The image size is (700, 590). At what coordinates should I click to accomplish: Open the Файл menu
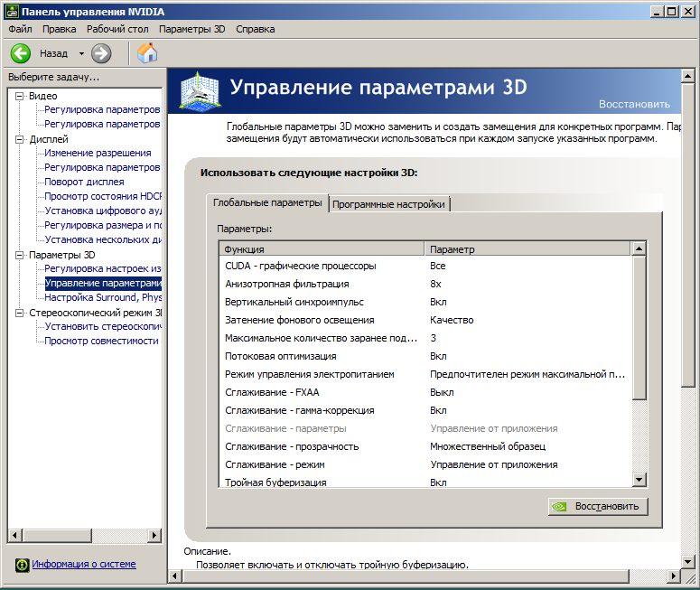(20, 29)
